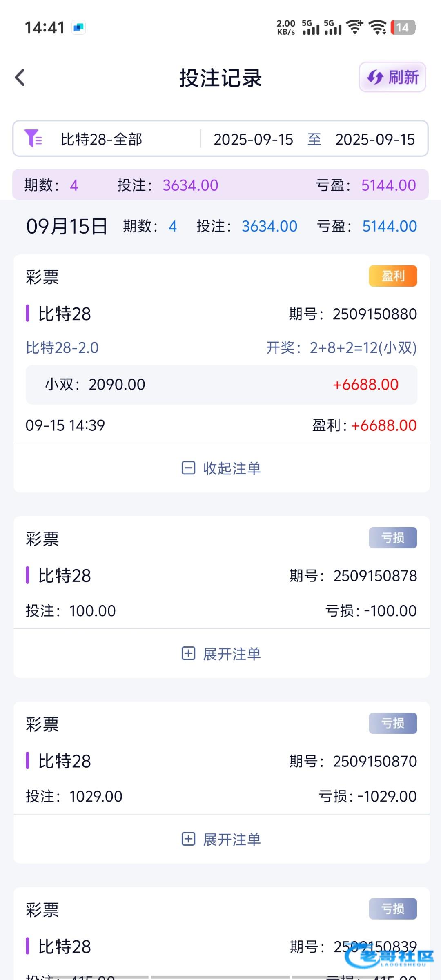The image size is (441, 980).
Task: Open the 小双 2090.00 bet detail row
Action: point(221,385)
